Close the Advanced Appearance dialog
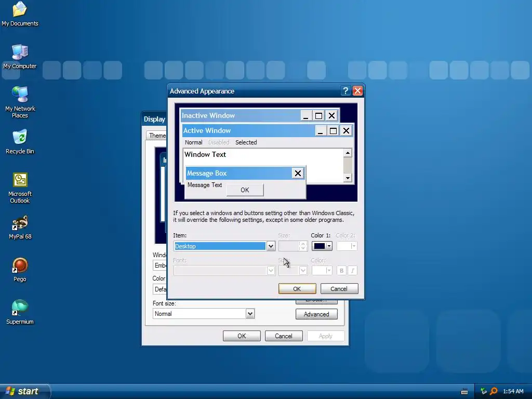Screen dimensions: 532x399 click(357, 91)
